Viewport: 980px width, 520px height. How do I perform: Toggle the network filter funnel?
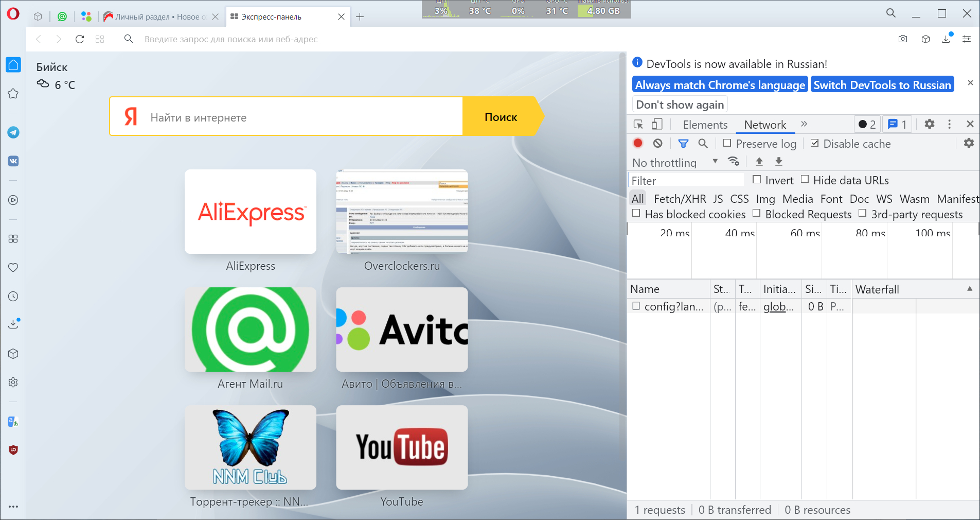[683, 144]
